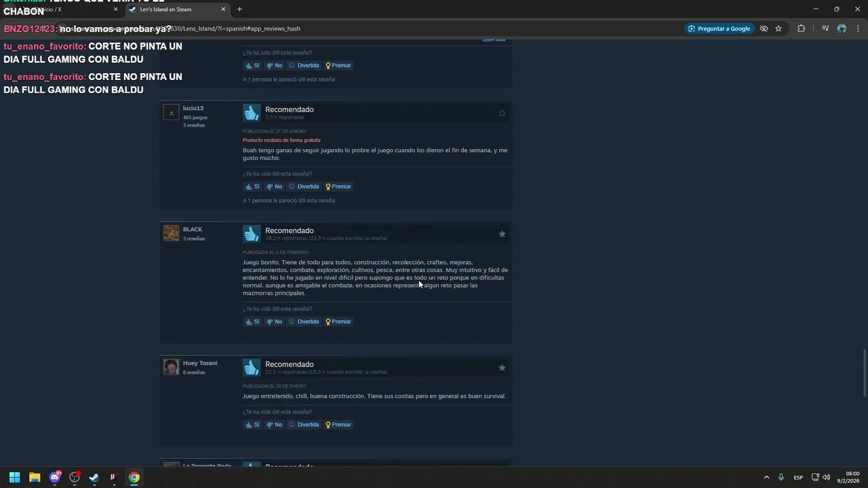
Task: Open the ESP language selector
Action: 798,477
